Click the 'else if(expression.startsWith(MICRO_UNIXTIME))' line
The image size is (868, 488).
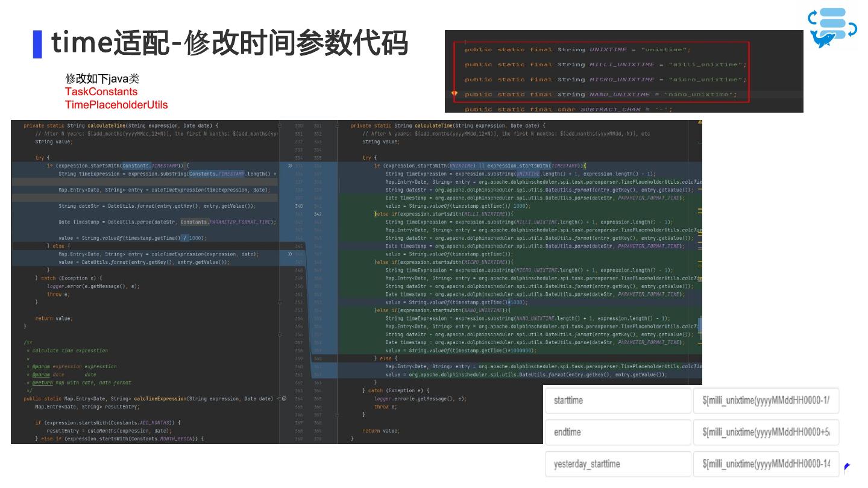(444, 262)
